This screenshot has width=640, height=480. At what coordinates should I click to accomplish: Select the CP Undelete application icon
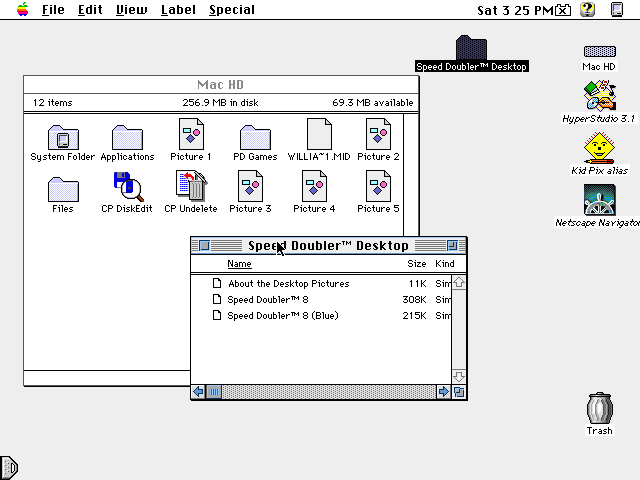[x=191, y=186]
